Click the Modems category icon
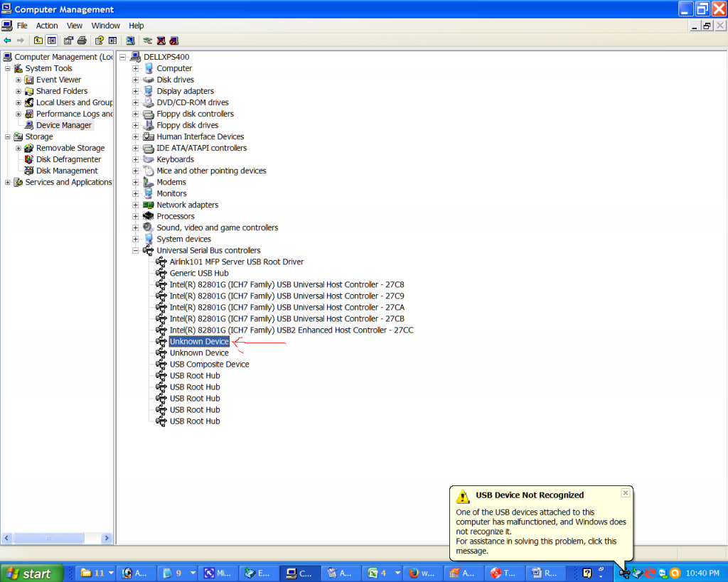The width and height of the screenshot is (728, 582). (149, 183)
